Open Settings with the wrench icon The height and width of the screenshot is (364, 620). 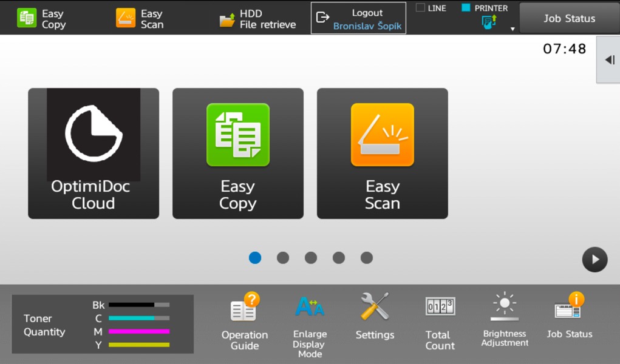click(375, 318)
